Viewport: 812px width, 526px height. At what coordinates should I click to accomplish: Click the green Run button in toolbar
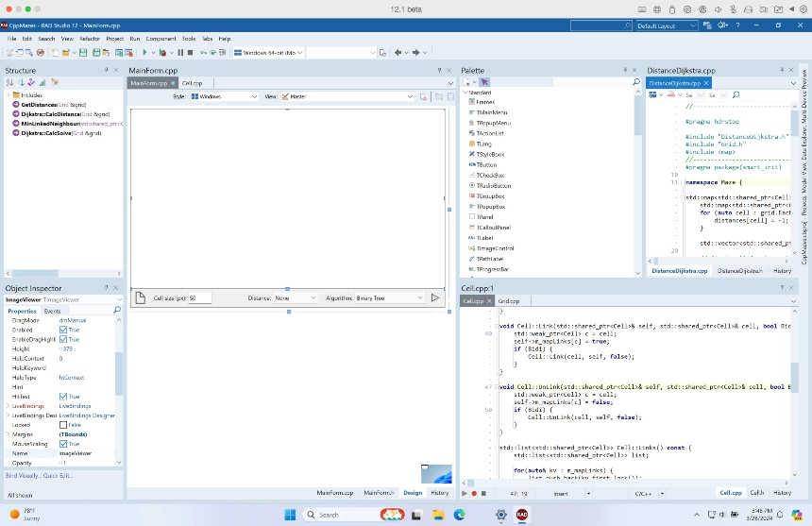[x=144, y=53]
